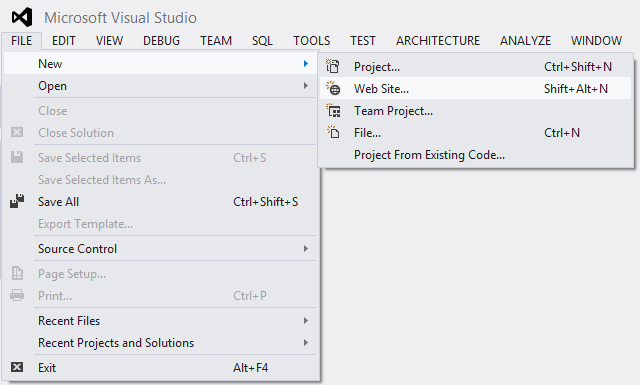This screenshot has width=640, height=385.
Task: Open the TEAM menu
Action: pyautogui.click(x=216, y=41)
